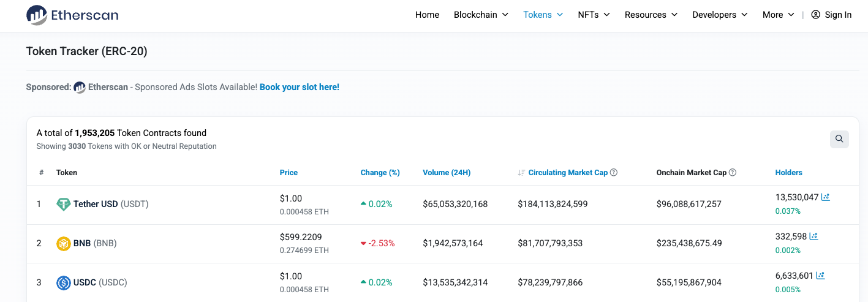Click USDC onchain cap $55,195,867,904

(x=689, y=282)
